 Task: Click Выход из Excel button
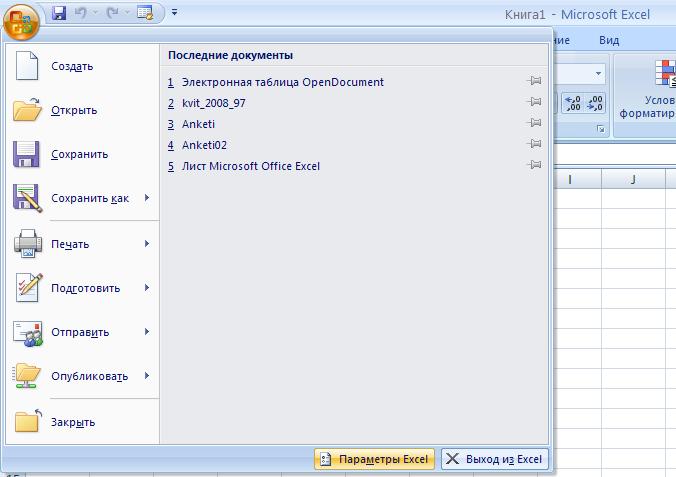(x=495, y=459)
